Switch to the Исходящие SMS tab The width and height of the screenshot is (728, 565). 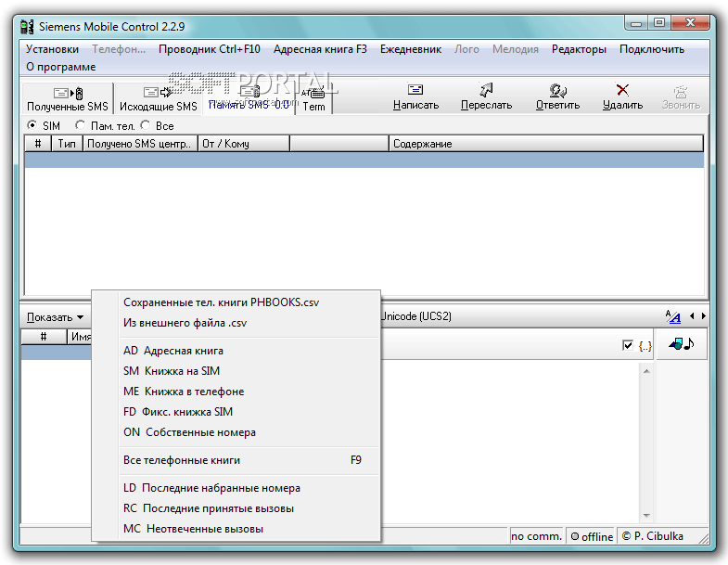pos(158,98)
